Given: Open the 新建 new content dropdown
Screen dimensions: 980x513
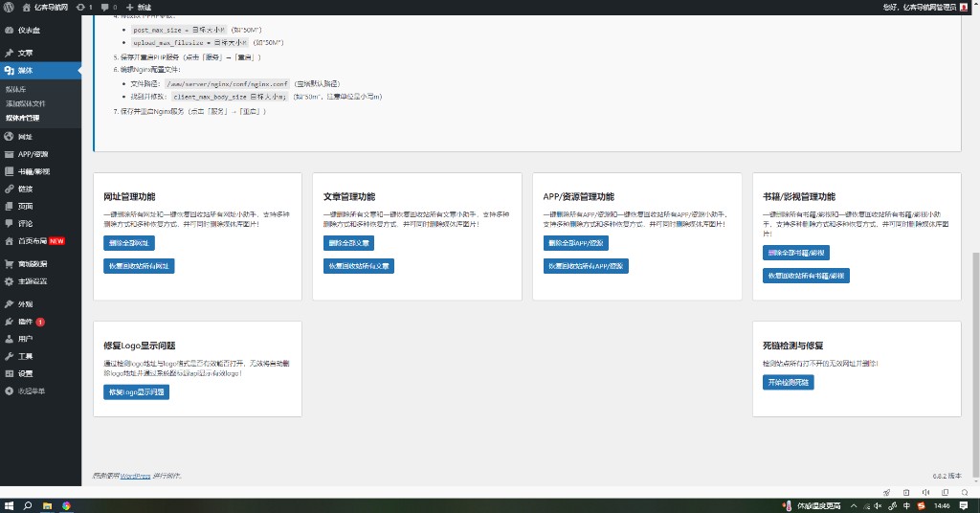Looking at the screenshot, I should (x=139, y=7).
